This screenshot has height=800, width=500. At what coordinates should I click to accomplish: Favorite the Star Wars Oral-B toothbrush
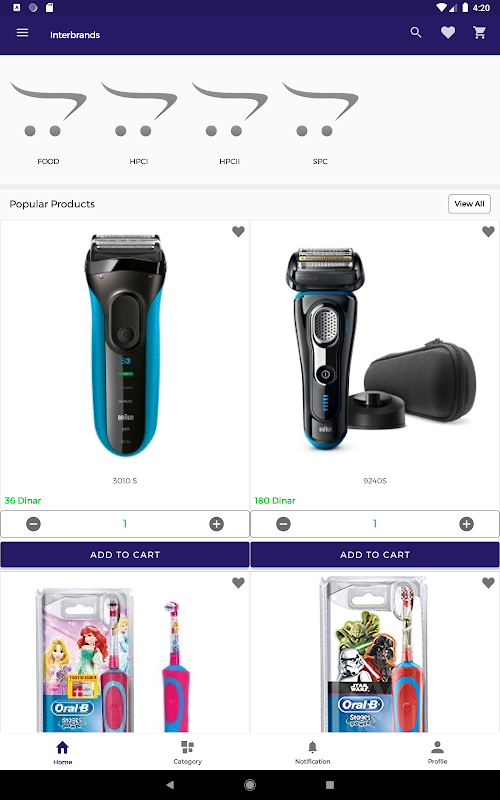[x=488, y=583]
